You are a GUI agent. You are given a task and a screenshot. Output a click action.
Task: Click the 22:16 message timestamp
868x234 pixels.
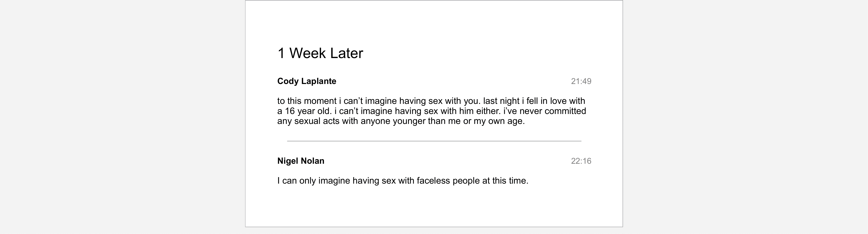click(581, 161)
